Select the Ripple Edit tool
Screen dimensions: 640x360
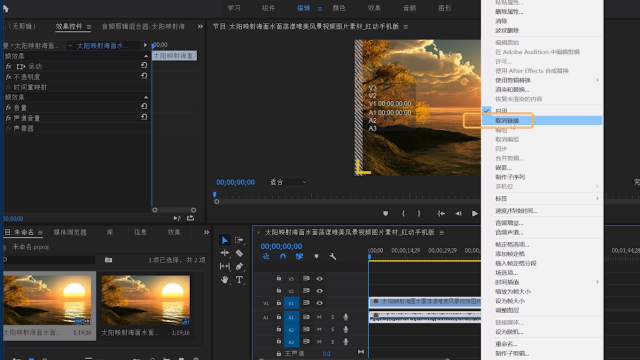click(224, 253)
